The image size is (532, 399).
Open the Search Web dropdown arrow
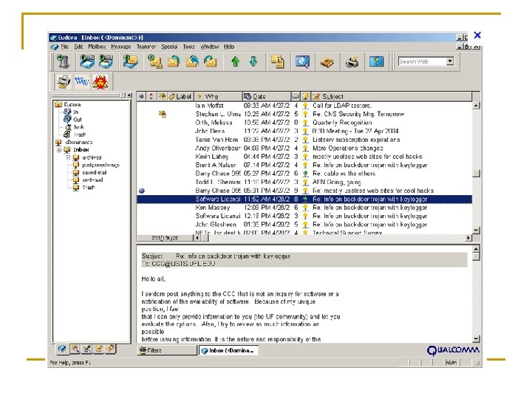click(x=450, y=61)
